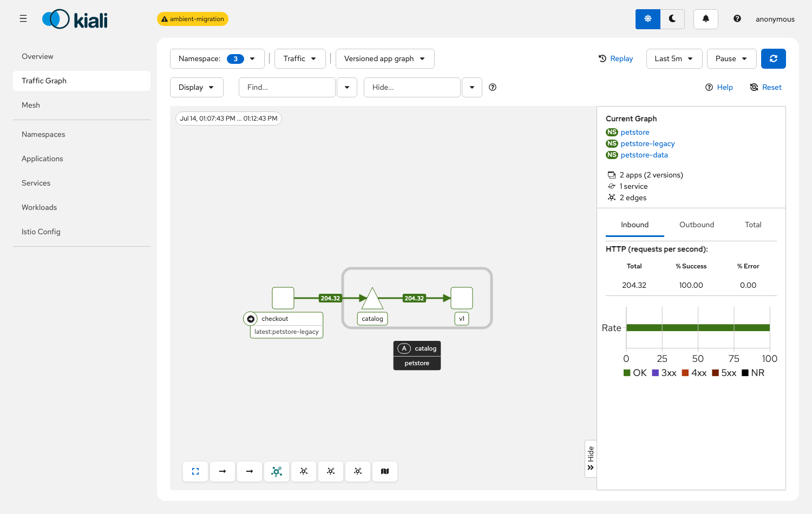This screenshot has height=514, width=812.
Task: Click the ambient-migration warning badge
Action: [193, 19]
